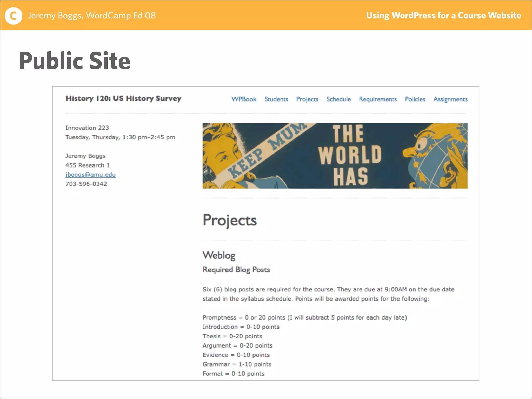
Task: Click the Public Site slide title
Action: (x=75, y=61)
